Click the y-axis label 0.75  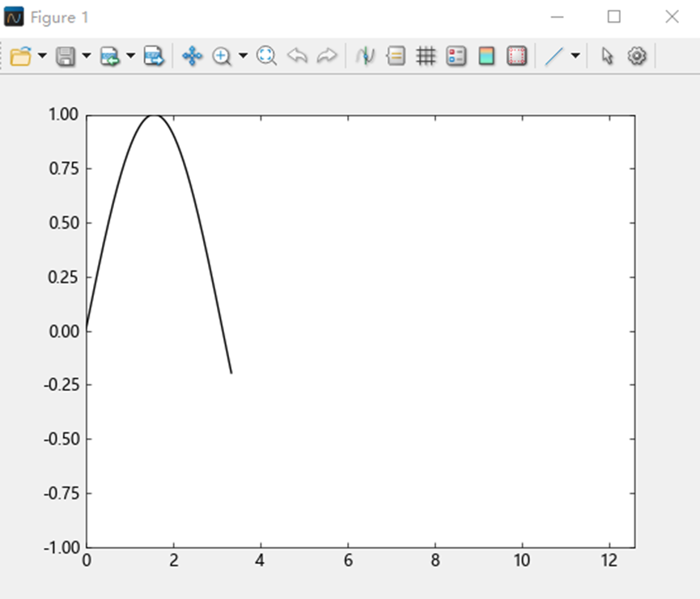tap(63, 169)
